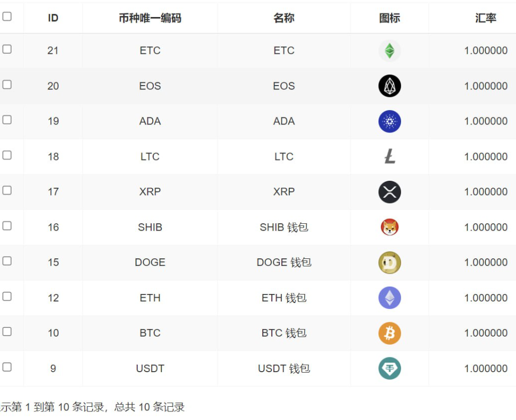
Task: Click the Ethereum Classic (ETC) coin icon
Action: (x=389, y=51)
